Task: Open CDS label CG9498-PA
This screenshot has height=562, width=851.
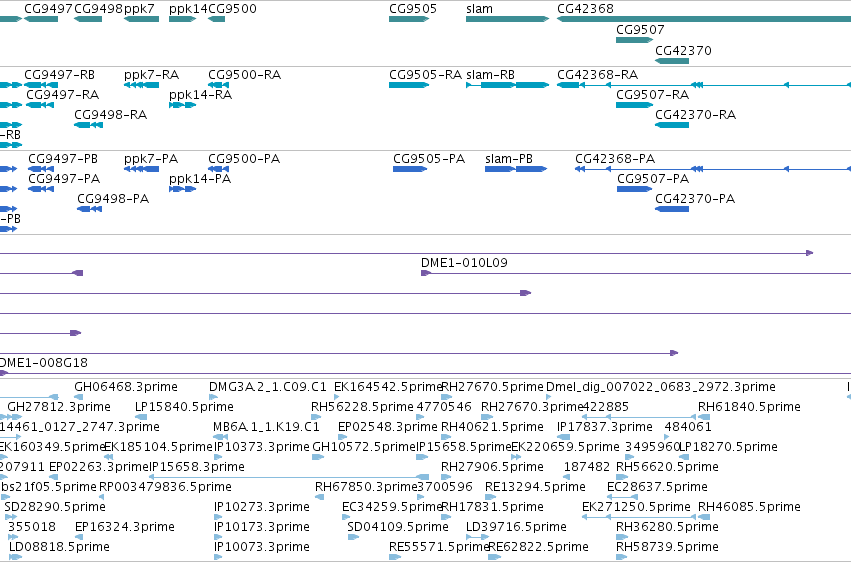Action: point(113,199)
